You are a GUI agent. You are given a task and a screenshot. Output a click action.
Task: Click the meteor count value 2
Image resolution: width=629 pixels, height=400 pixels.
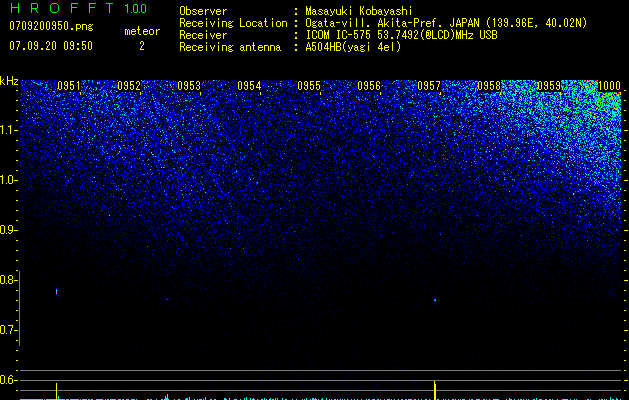pyautogui.click(x=142, y=46)
